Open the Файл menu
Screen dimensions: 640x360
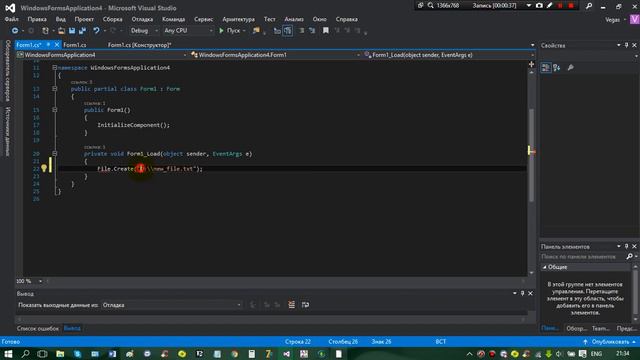[x=11, y=19]
